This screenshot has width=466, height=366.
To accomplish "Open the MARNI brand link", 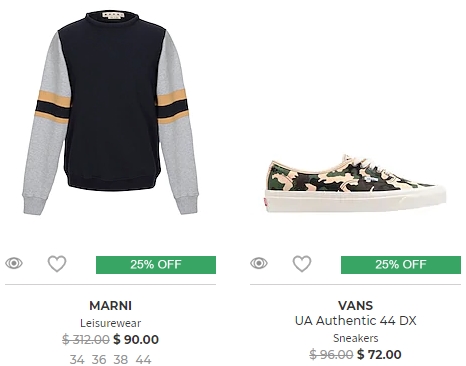I will coord(111,305).
